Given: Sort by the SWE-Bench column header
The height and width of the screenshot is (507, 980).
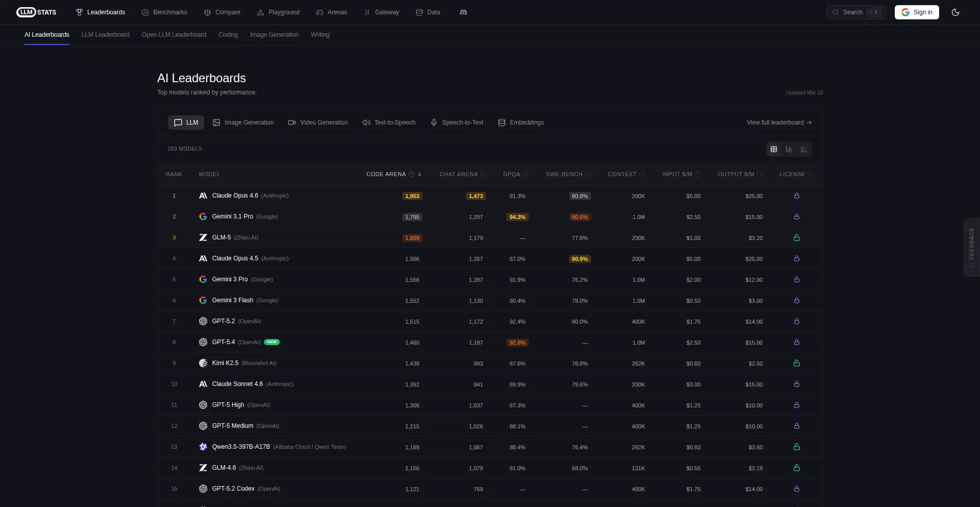Looking at the screenshot, I should 564,174.
